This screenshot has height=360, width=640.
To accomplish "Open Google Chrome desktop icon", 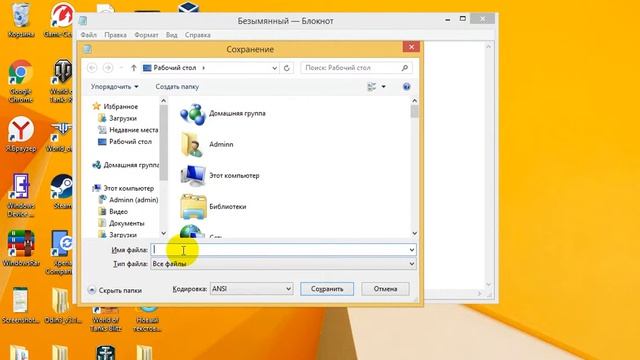I will [20, 81].
